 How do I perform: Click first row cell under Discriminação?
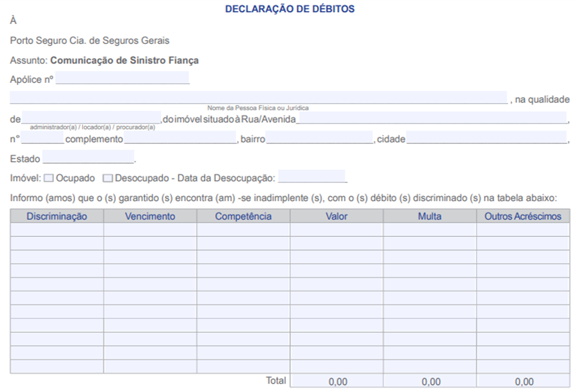[57, 230]
